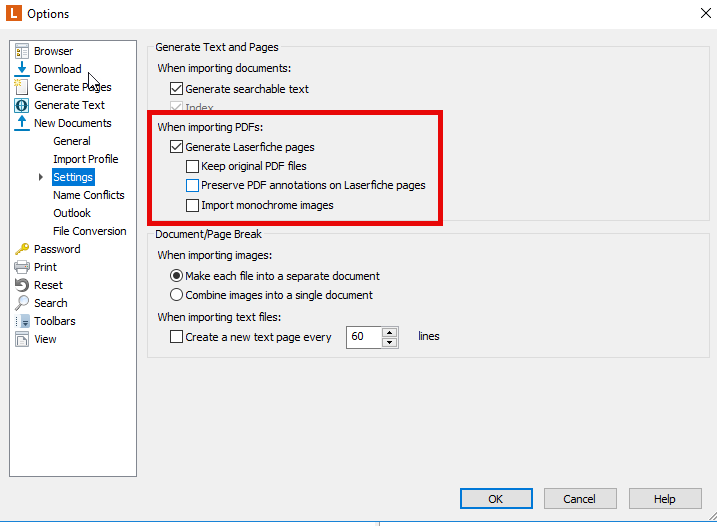Click the 'When importing text files:' label
This screenshot has width=717, height=526.
tap(219, 317)
